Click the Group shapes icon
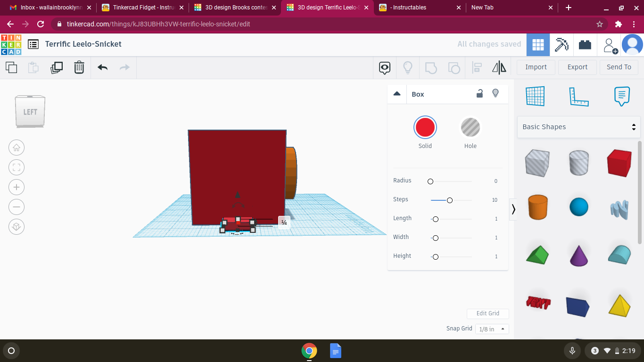 431,68
